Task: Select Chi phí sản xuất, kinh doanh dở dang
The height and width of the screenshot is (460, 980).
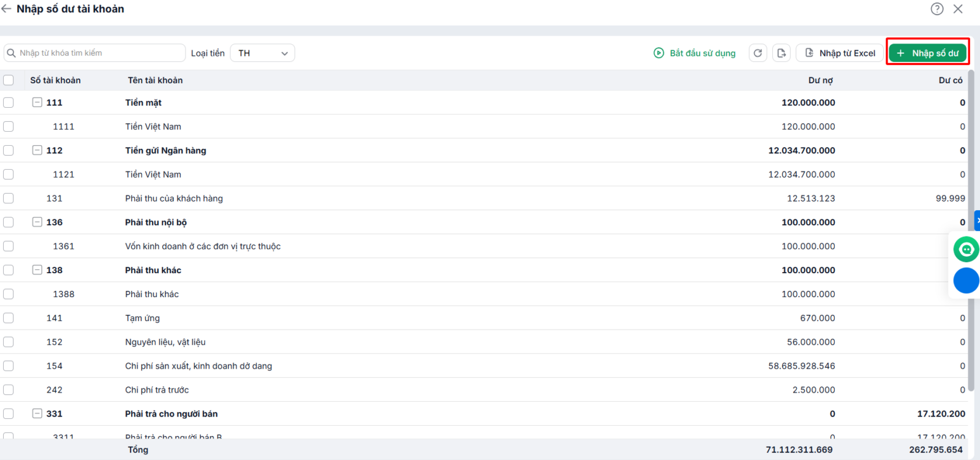Action: (198, 366)
